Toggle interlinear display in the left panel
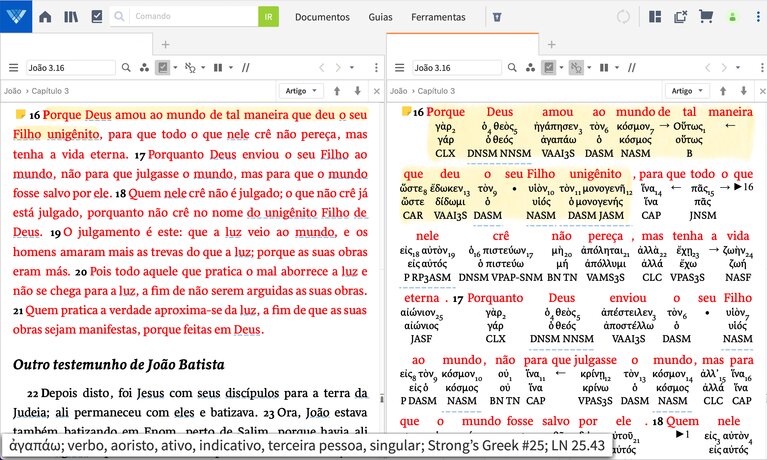Screen dimensions: 767x460 point(162,68)
